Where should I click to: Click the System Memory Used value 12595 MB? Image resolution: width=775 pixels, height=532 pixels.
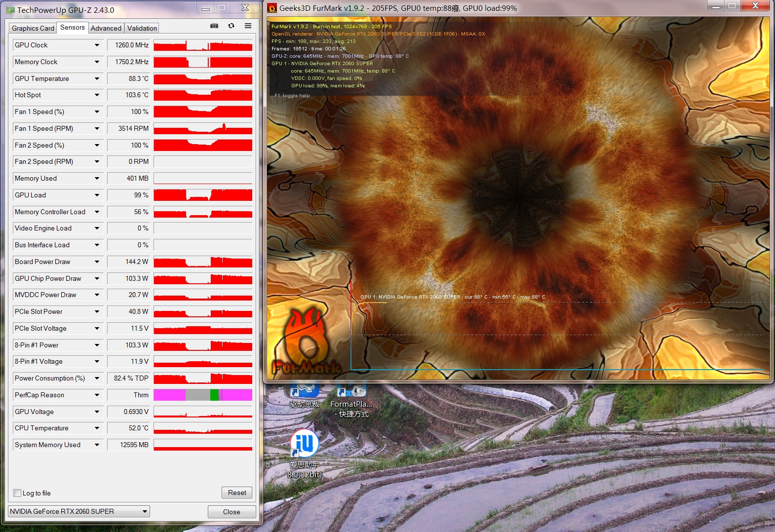[x=128, y=445]
